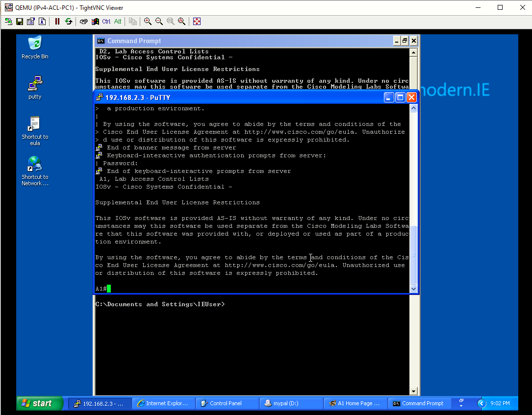Image resolution: width=532 pixels, height=415 pixels.
Task: Click Command Prompt scrollbar down arrow
Action: coord(413,391)
